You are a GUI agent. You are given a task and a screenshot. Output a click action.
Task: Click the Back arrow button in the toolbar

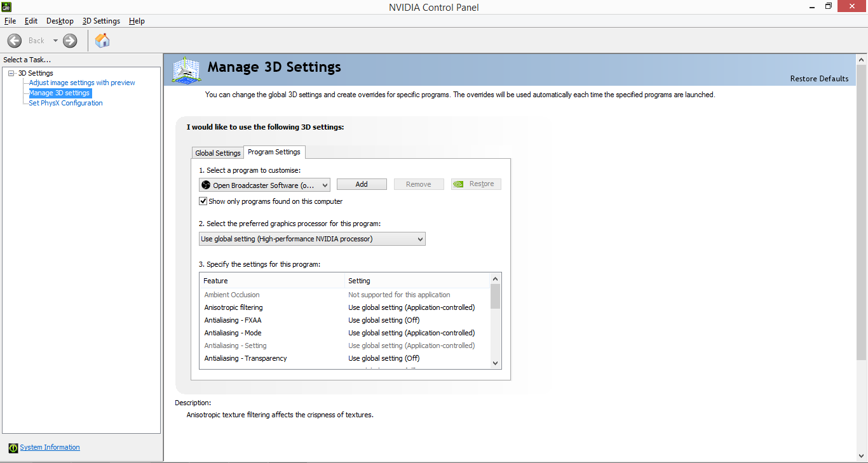coord(14,41)
